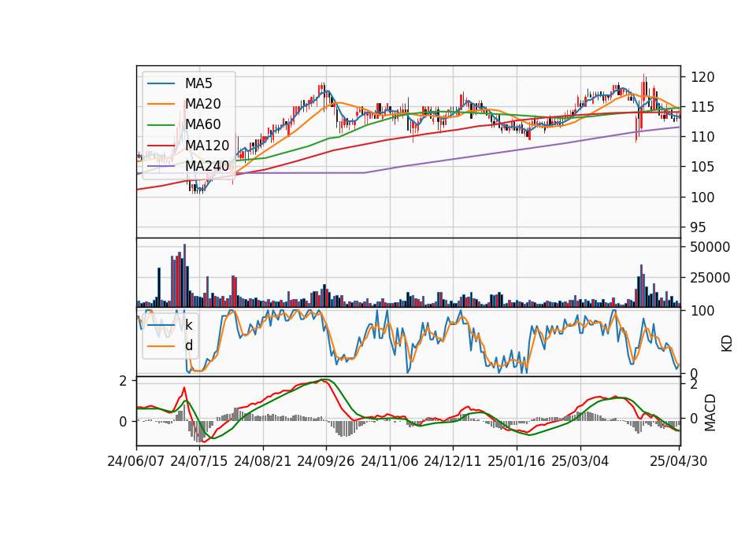Click the 24/08/21 date tick label
Screen dimensions: 756x543
(x=263, y=462)
